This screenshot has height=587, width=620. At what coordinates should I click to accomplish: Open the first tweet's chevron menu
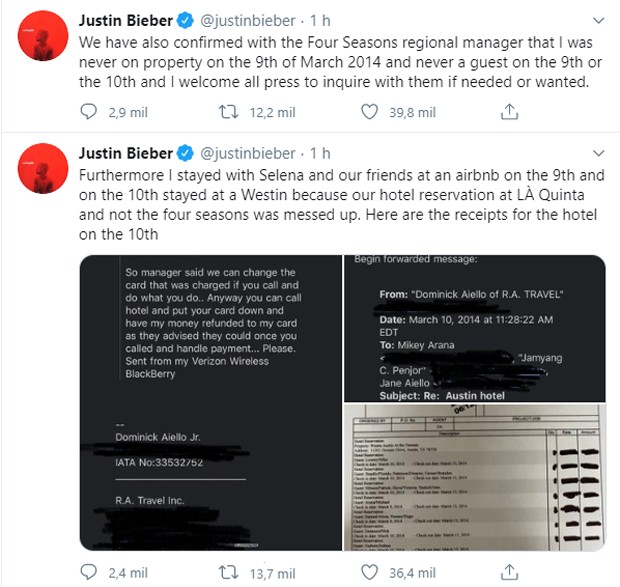click(599, 20)
